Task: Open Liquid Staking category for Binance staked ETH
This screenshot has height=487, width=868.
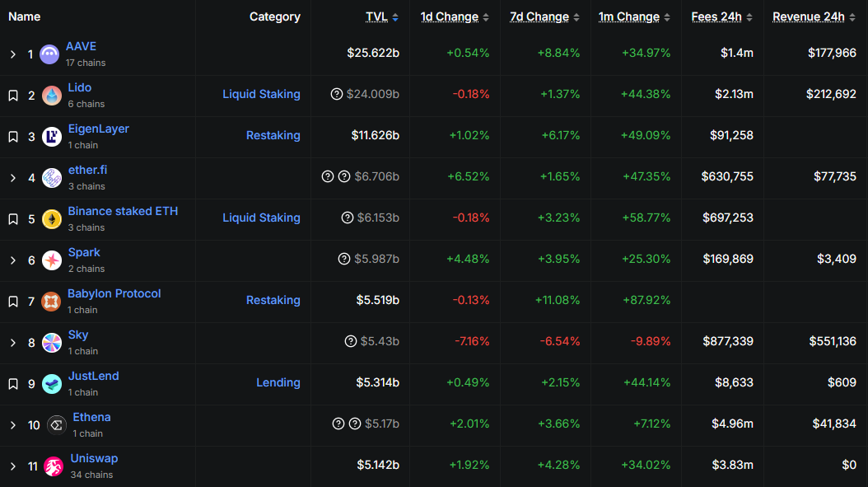Action: click(x=261, y=218)
